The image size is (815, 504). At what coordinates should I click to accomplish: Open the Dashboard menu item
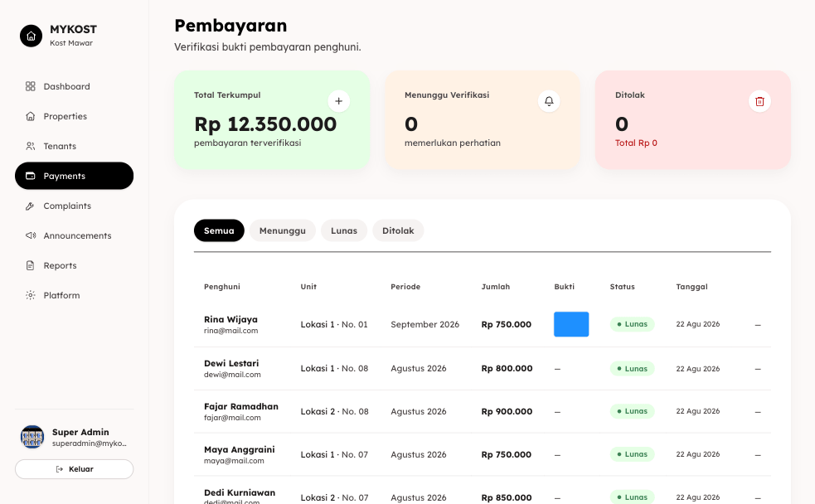click(x=75, y=86)
